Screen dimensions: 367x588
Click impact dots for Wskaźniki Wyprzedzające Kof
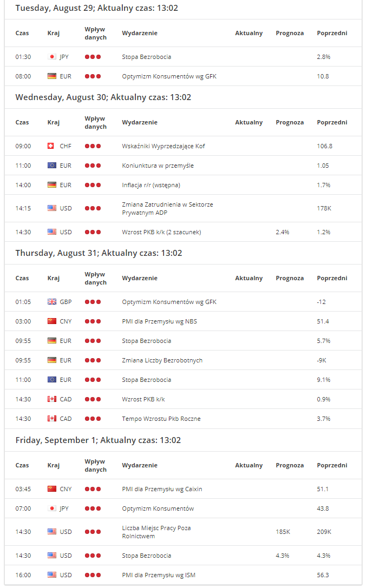point(93,146)
